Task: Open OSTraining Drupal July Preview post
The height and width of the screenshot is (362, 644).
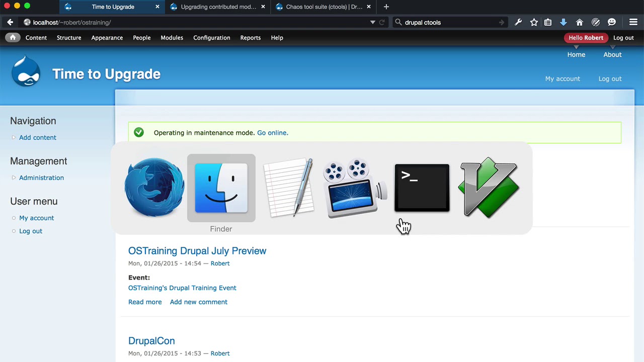Action: click(x=197, y=250)
